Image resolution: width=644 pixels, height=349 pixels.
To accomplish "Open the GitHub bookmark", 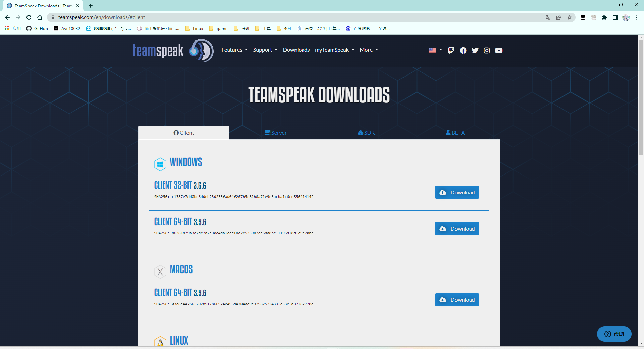I will pyautogui.click(x=37, y=28).
